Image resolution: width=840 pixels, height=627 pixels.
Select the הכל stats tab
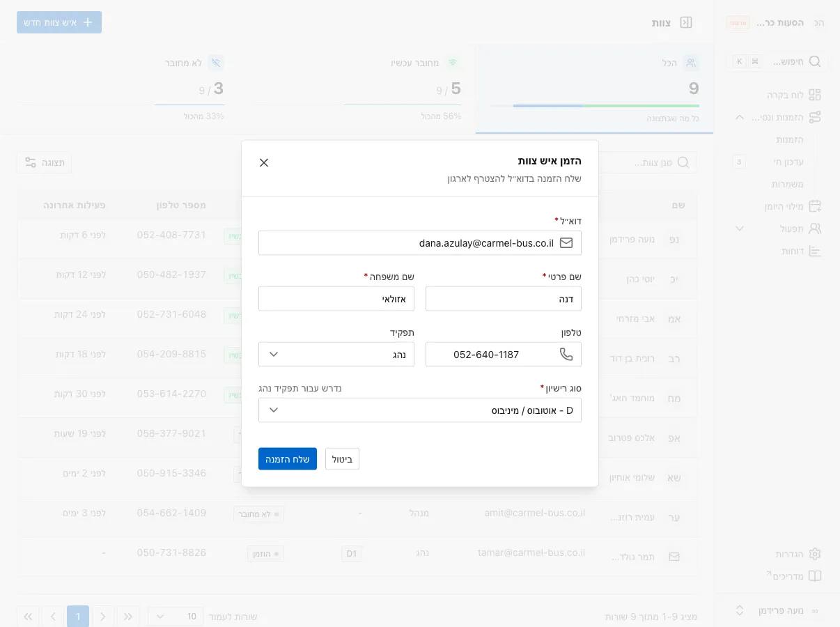(x=594, y=89)
